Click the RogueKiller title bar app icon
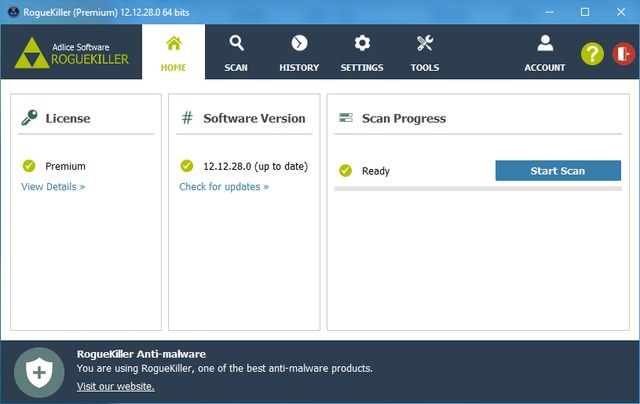 (13, 12)
